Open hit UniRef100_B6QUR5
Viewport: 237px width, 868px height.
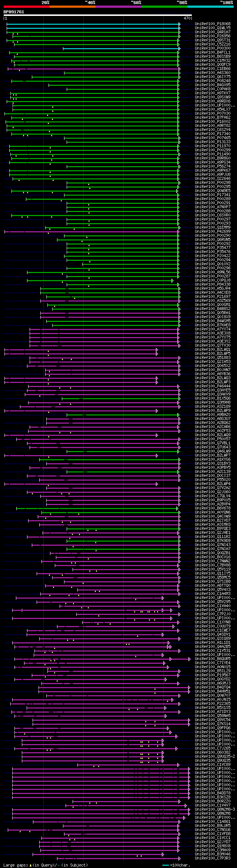click(213, 659)
